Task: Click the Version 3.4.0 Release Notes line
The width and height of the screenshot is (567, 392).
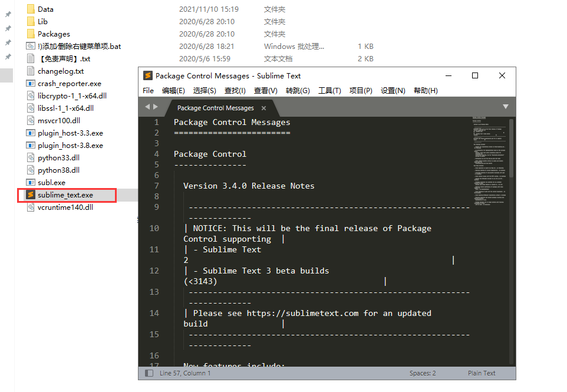Action: click(249, 186)
